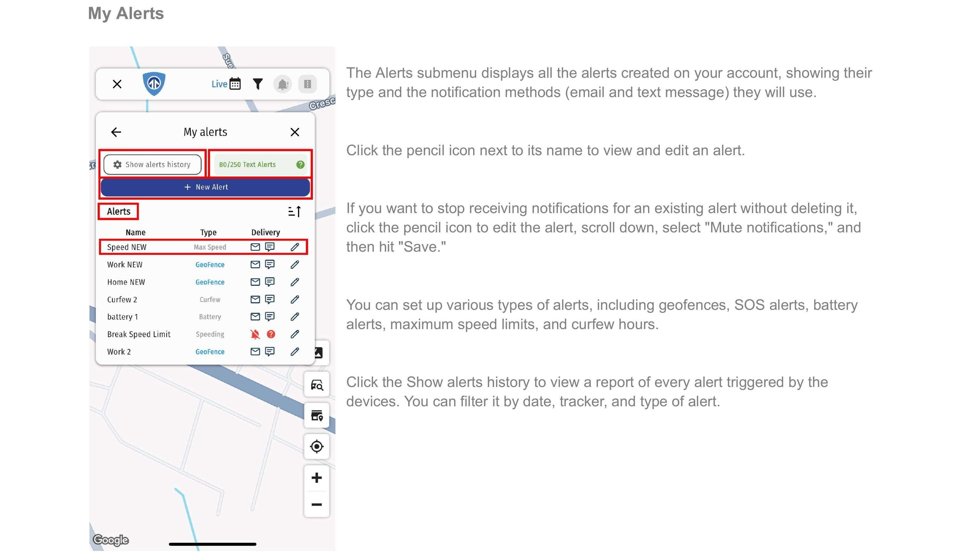
Task: Open the Live calendar date picker
Action: pyautogui.click(x=235, y=84)
